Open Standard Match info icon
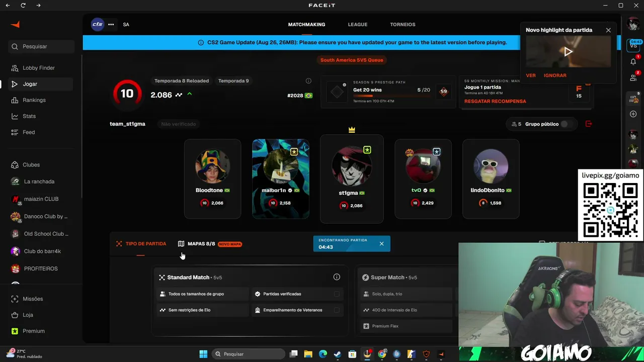Viewport: 644px width, 362px height. 337,277
